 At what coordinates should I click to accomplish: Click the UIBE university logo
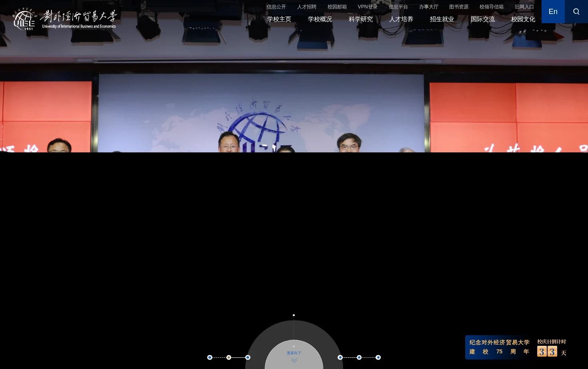[x=64, y=19]
